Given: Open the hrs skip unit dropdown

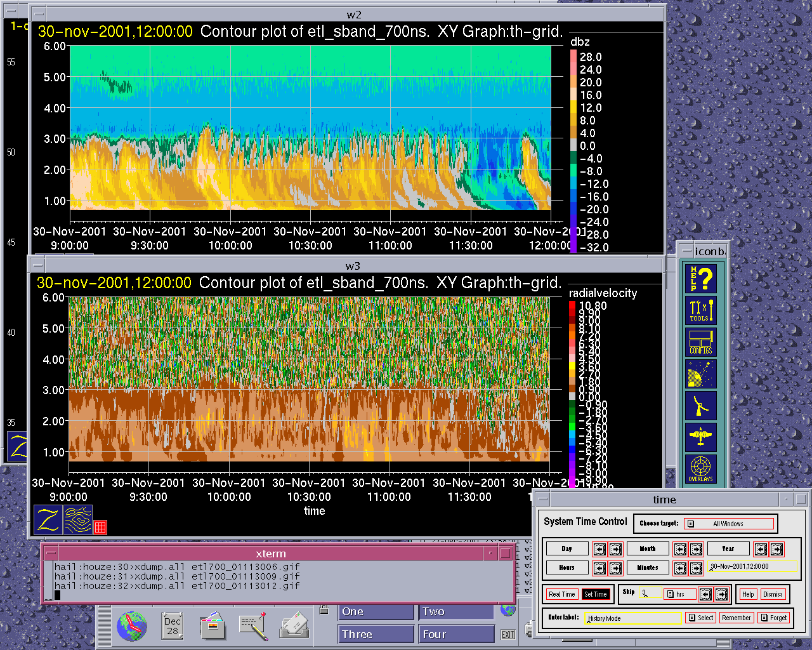Looking at the screenshot, I should click(x=679, y=594).
